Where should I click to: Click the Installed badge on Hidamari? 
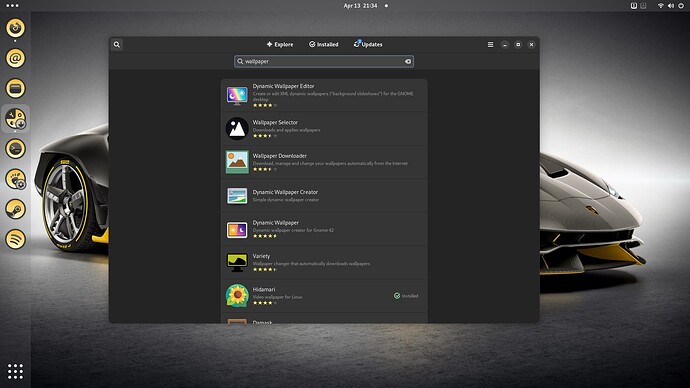pyautogui.click(x=406, y=296)
